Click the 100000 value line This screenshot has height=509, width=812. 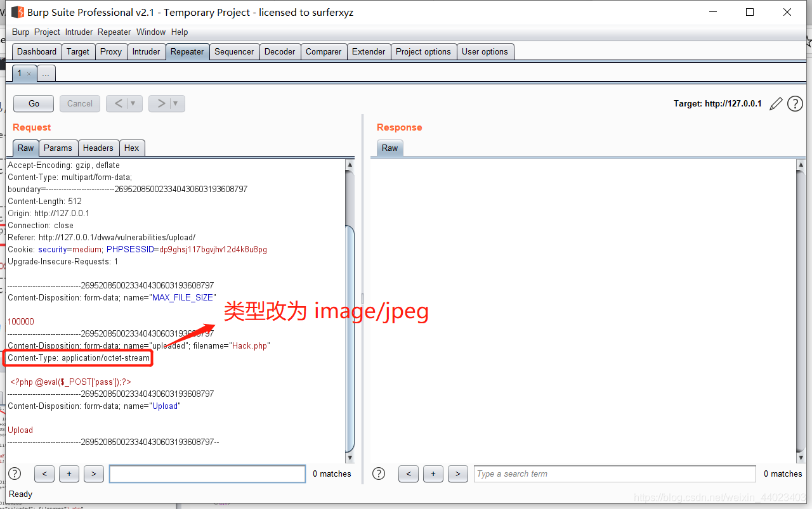pos(21,322)
